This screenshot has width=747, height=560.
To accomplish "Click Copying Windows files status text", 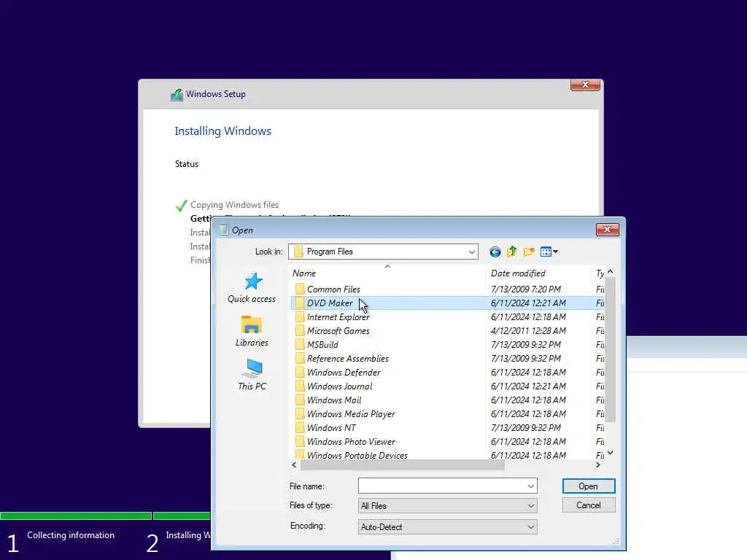I will [x=234, y=205].
